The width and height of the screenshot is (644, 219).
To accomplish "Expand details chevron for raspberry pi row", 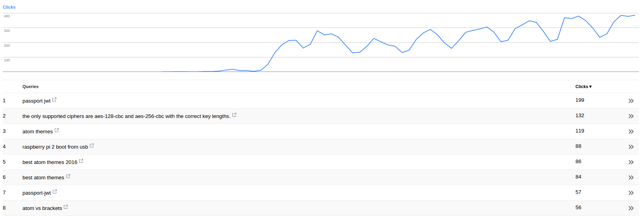I will [x=631, y=147].
